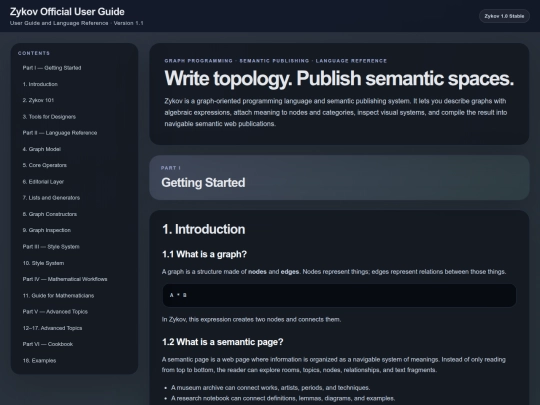Open Part II — Language Reference link
540x405 pixels.
point(60,133)
